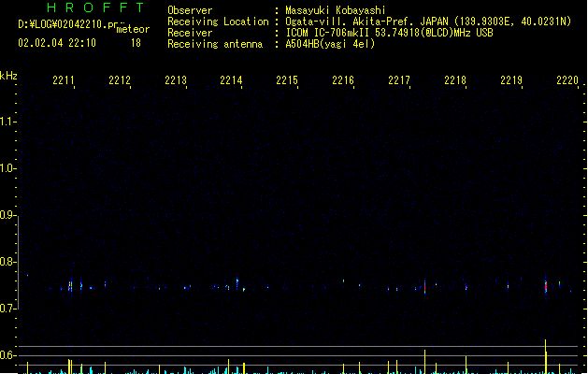The height and width of the screenshot is (374, 588).
Task: Click the Receiver field label
Action: click(190, 33)
